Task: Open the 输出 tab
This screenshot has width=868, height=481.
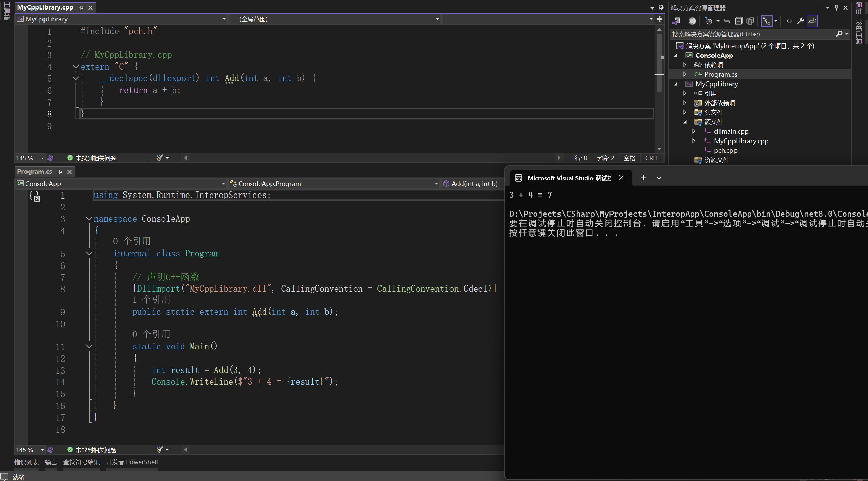Action: pos(51,462)
